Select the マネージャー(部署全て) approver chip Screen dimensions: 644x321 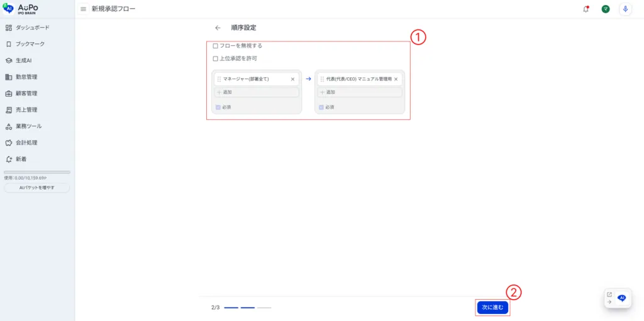pos(257,79)
